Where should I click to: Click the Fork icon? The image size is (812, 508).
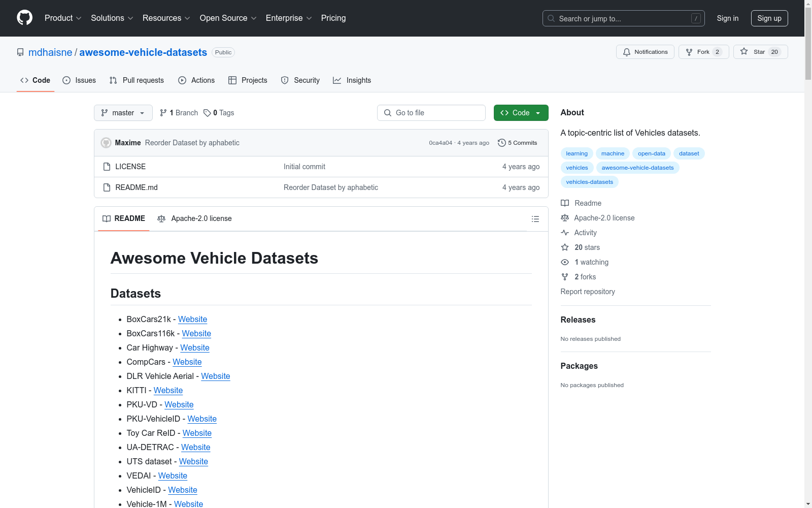[x=689, y=52]
